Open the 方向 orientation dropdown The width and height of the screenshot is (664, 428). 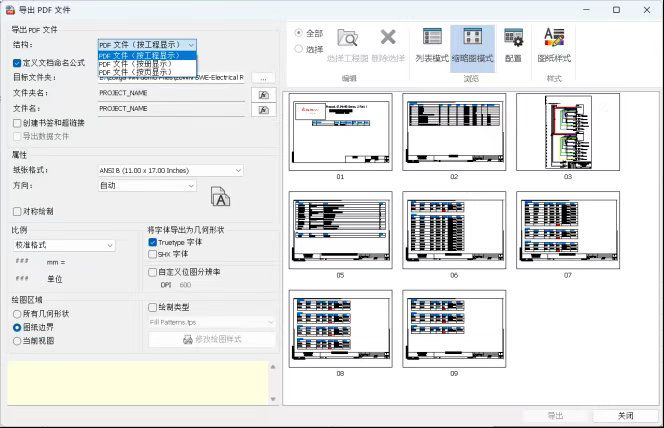147,186
